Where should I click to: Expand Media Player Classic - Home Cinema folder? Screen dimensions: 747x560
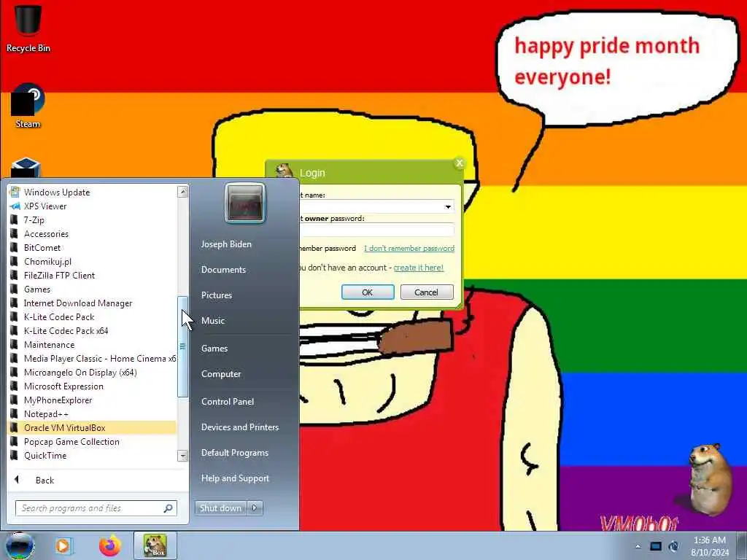[x=93, y=358]
